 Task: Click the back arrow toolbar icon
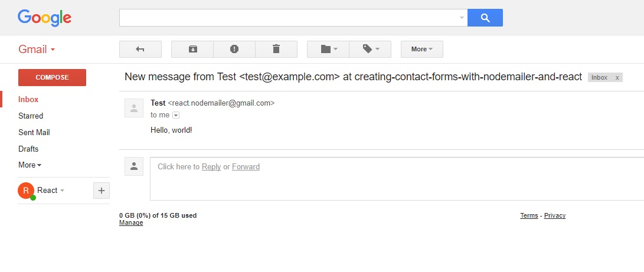(140, 49)
